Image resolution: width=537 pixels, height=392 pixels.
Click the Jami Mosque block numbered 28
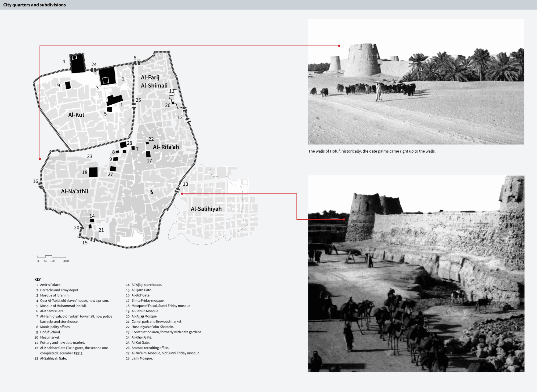pos(123,145)
